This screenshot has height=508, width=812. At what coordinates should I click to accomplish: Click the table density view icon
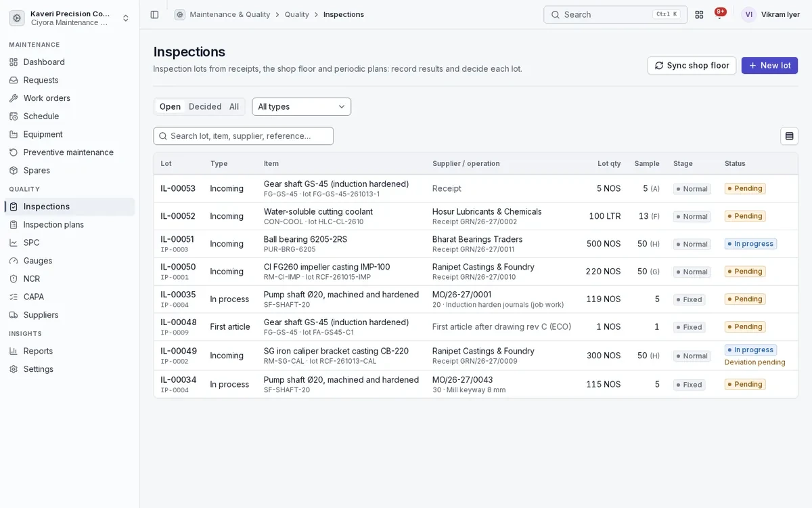(x=789, y=136)
